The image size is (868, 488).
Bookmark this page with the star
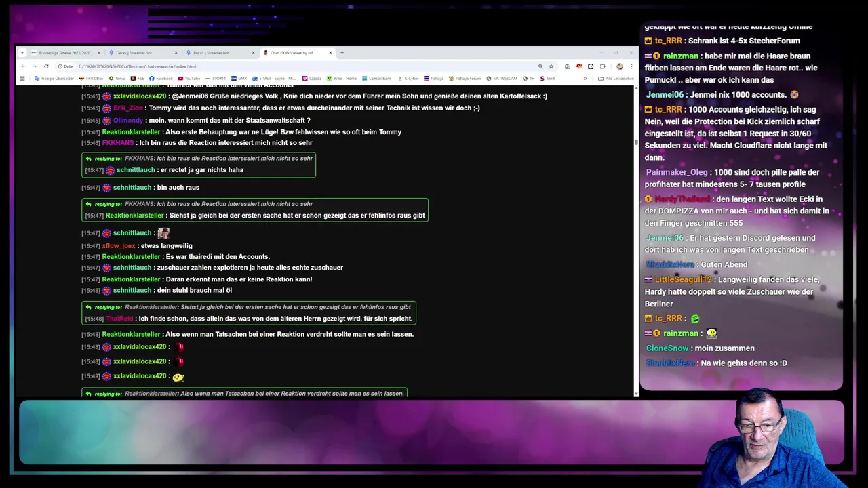point(551,66)
